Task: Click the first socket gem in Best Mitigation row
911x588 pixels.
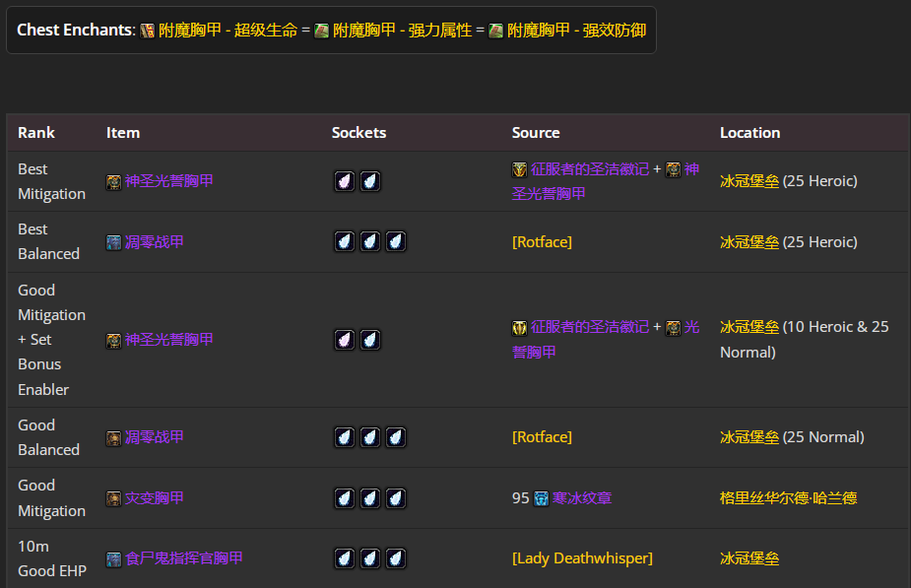Action: click(345, 181)
